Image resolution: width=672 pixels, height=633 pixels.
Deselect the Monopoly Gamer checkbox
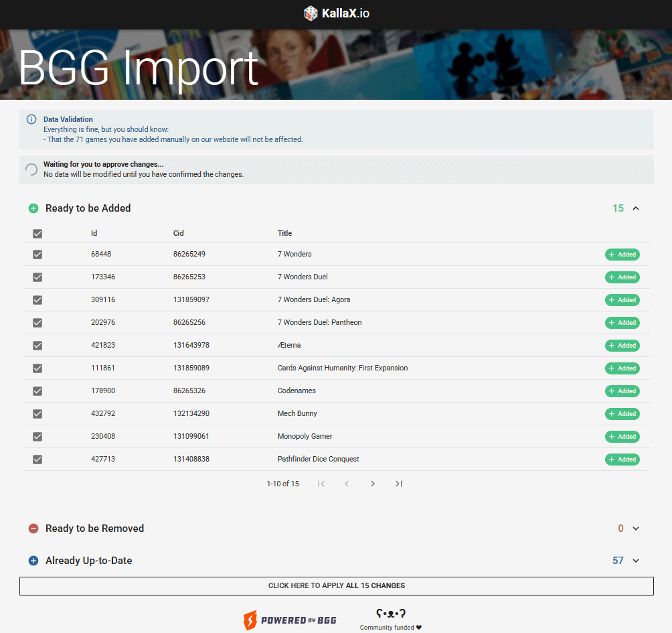pyautogui.click(x=37, y=437)
